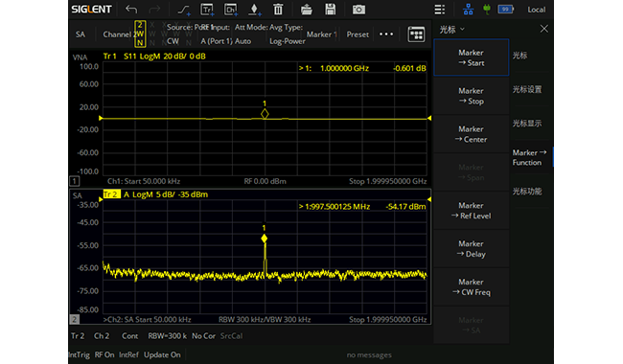Open the hamburger list menu icon

[x=439, y=10]
